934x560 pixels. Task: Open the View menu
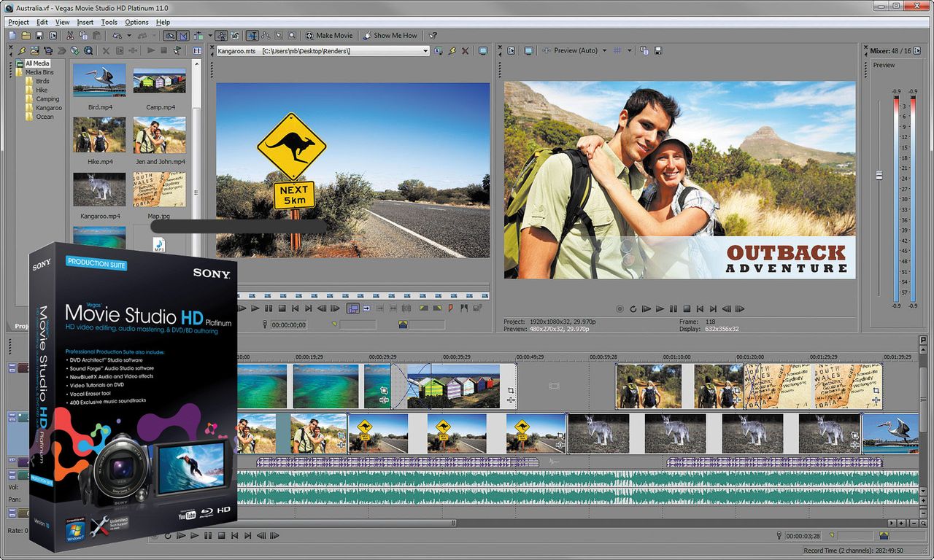[63, 23]
